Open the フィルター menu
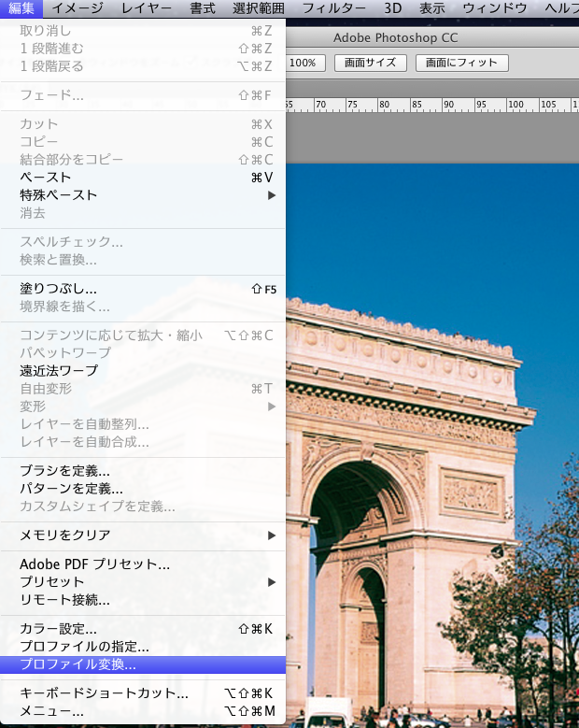This screenshot has height=728, width=579. [x=333, y=8]
